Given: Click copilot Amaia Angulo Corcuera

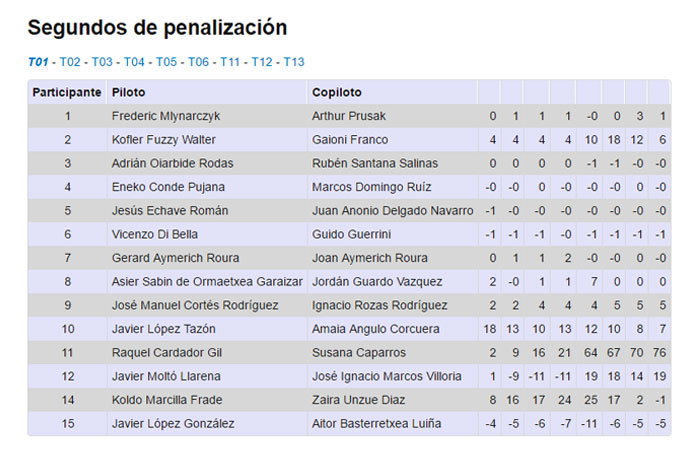Looking at the screenshot, I should tap(375, 329).
